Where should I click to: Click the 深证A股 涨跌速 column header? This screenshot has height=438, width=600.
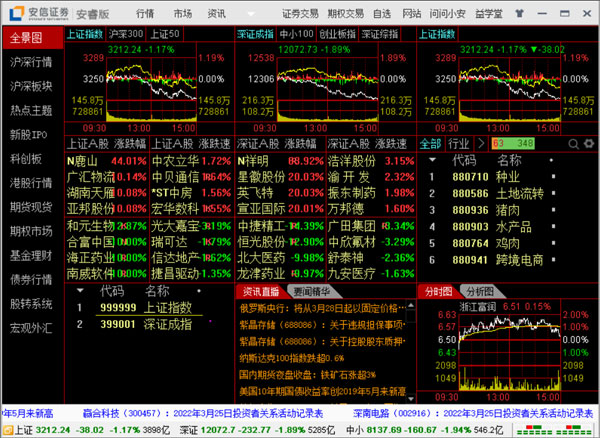tap(371, 144)
